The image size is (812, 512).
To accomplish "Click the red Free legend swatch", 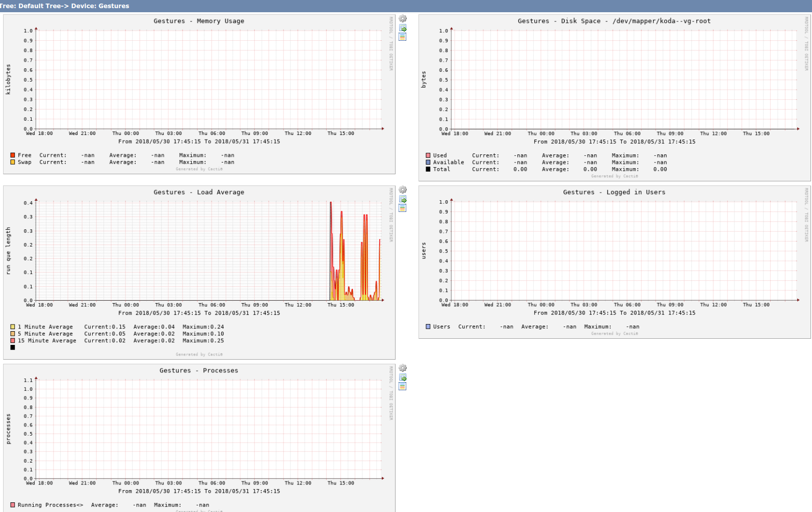I will [x=13, y=155].
